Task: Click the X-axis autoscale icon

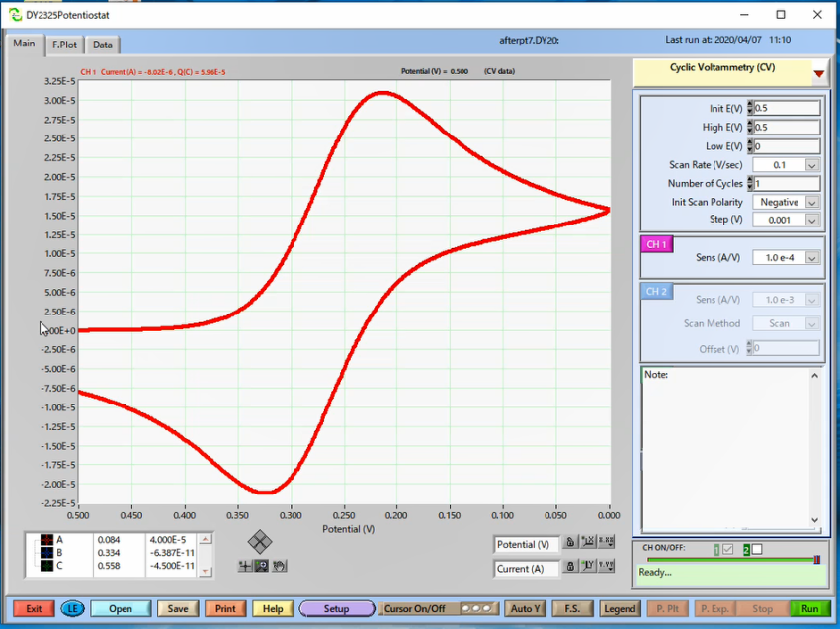Action: point(588,543)
